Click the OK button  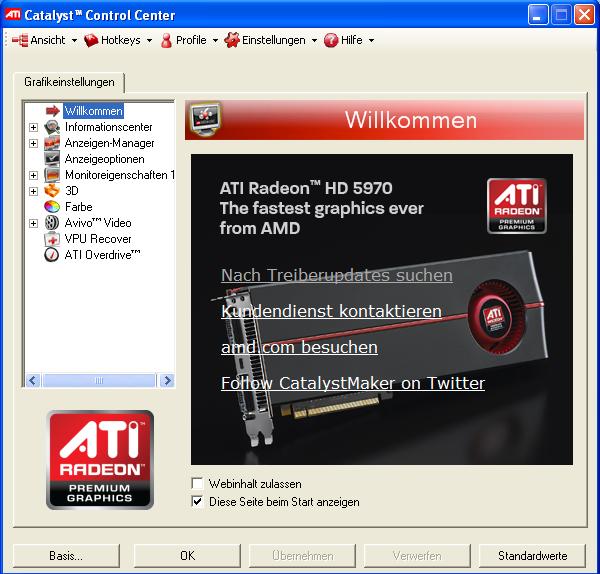tap(187, 555)
